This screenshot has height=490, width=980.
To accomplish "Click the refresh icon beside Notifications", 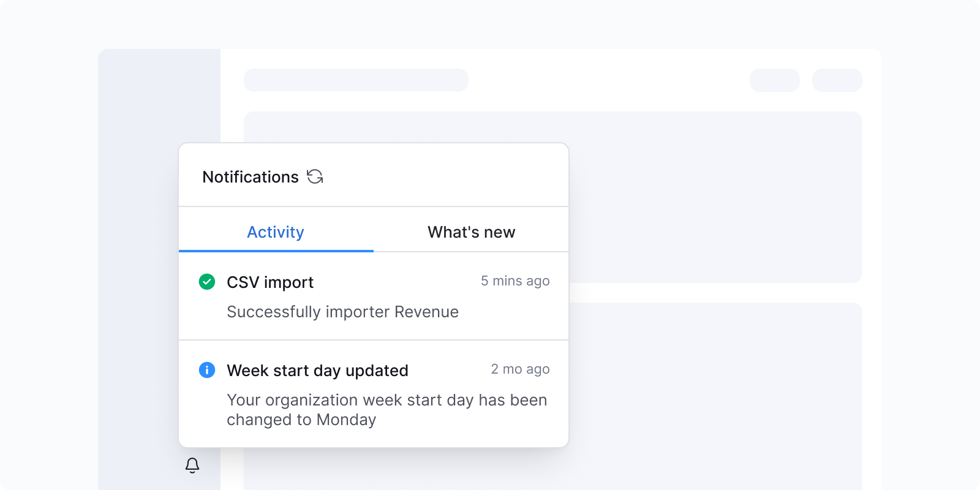I will (x=315, y=176).
